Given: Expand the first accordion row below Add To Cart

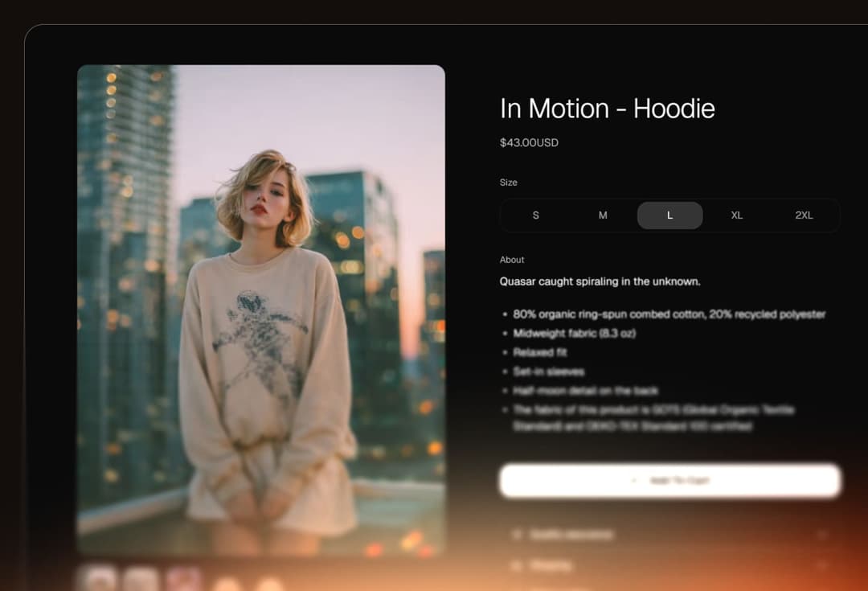Looking at the screenshot, I should click(669, 535).
